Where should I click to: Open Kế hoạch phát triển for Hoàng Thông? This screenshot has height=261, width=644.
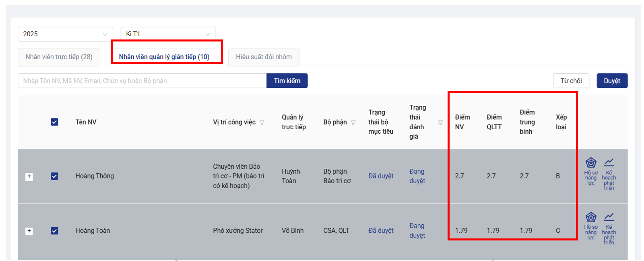[x=609, y=163]
